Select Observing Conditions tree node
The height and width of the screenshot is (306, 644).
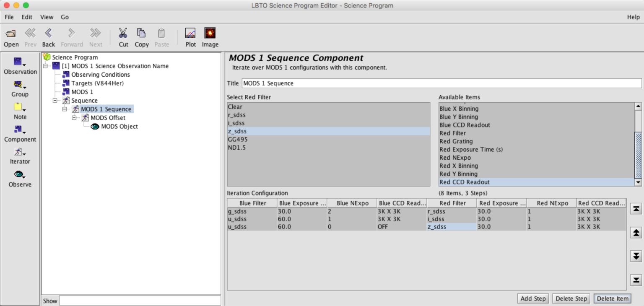pyautogui.click(x=101, y=75)
